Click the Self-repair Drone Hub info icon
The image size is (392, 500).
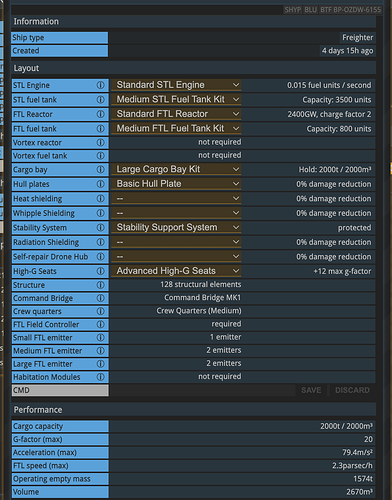pyautogui.click(x=100, y=257)
